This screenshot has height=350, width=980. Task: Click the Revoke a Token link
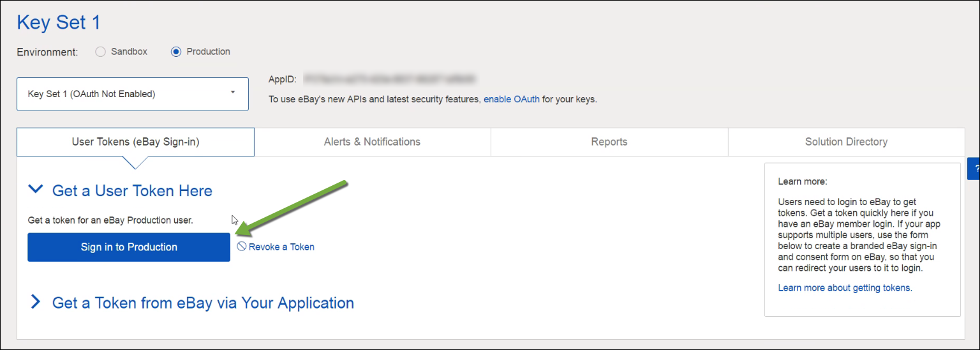[x=276, y=247]
